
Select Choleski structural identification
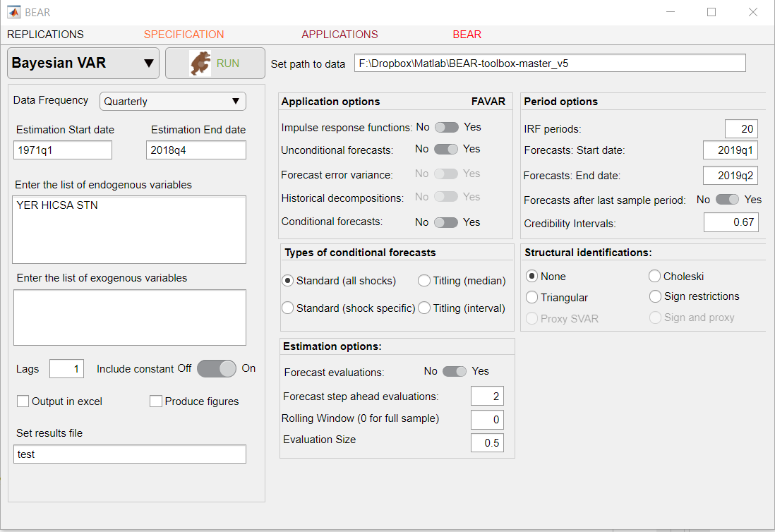tap(654, 276)
